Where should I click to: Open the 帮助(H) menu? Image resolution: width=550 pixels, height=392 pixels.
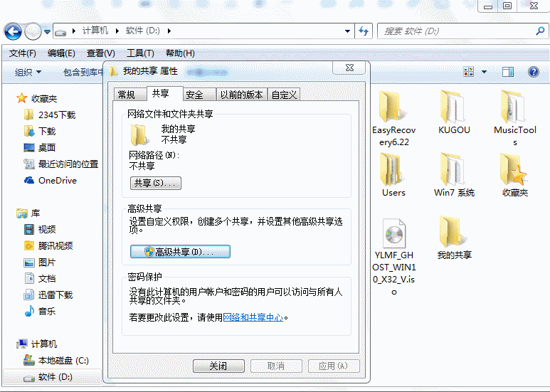pyautogui.click(x=180, y=53)
